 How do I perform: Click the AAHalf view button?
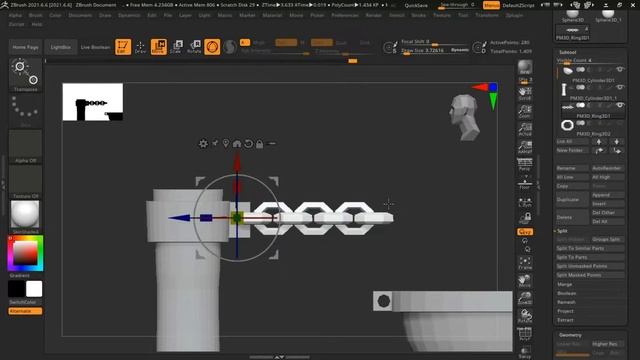coord(525,147)
